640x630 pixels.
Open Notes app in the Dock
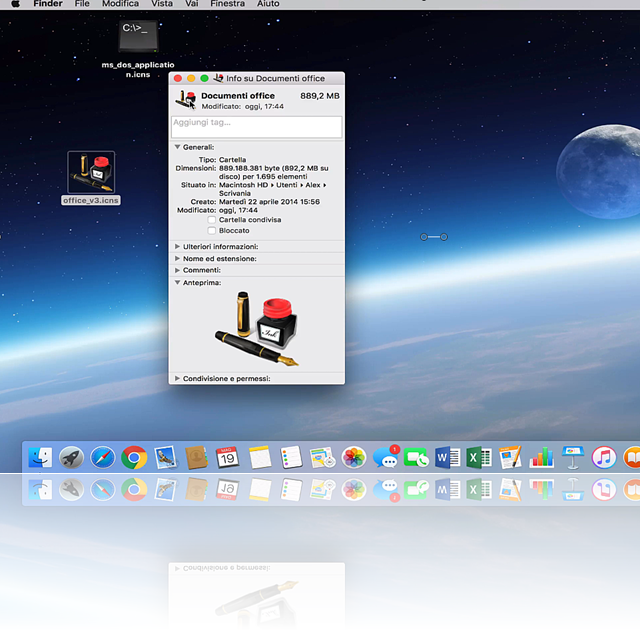click(x=260, y=457)
